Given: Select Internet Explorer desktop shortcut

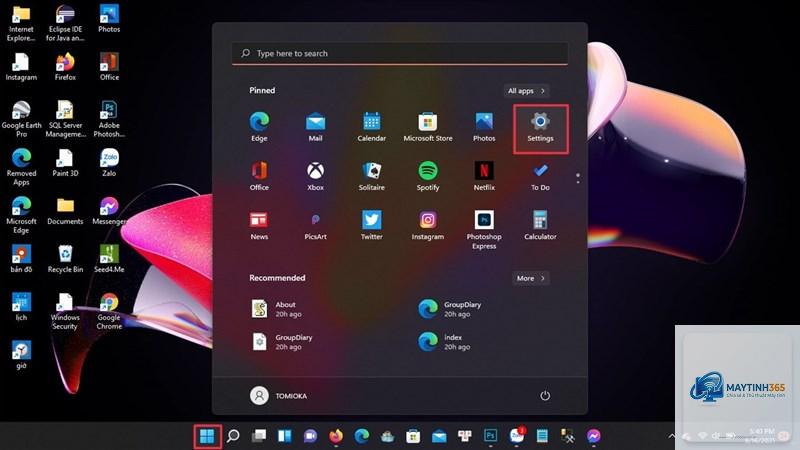Looking at the screenshot, I should click(x=21, y=23).
